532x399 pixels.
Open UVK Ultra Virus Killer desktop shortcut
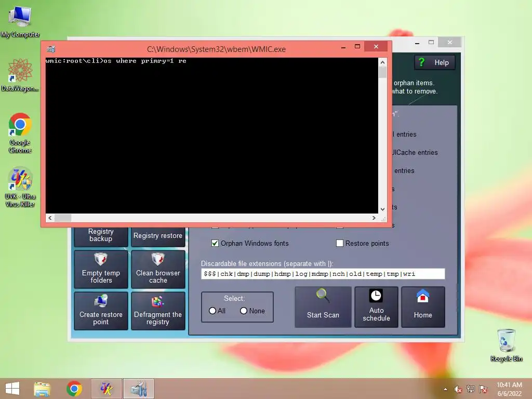point(20,187)
